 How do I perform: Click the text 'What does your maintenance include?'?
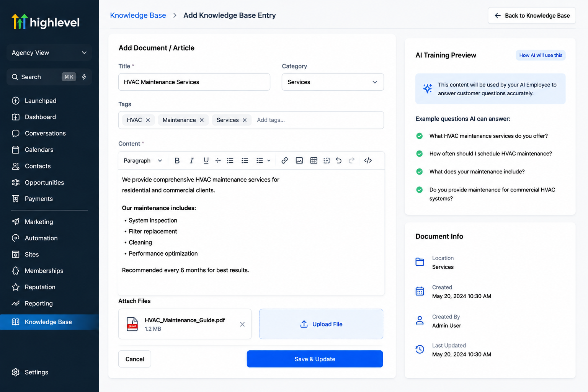477,172
